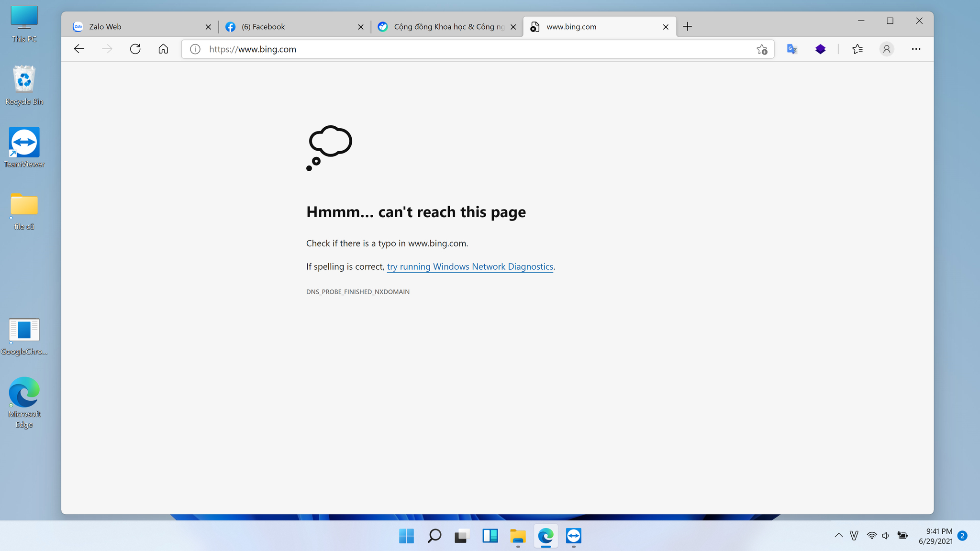Screen dimensions: 980x551
Task: Refresh the bing.com page
Action: [x=135, y=49]
